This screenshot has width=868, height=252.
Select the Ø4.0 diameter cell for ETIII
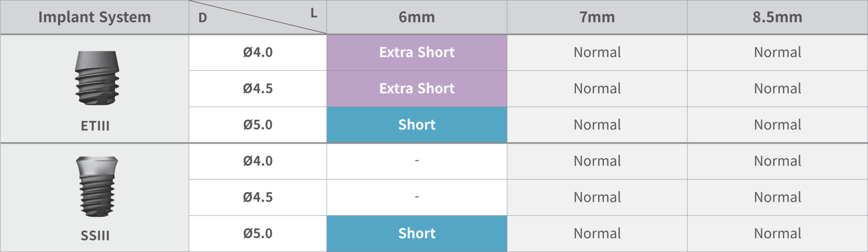(x=258, y=53)
